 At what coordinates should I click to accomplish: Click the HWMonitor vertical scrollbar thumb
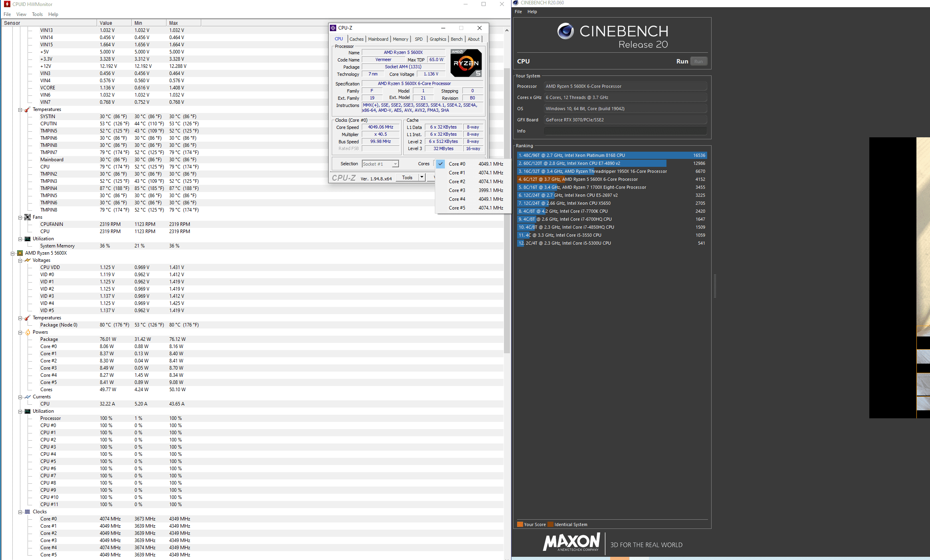coord(507,211)
